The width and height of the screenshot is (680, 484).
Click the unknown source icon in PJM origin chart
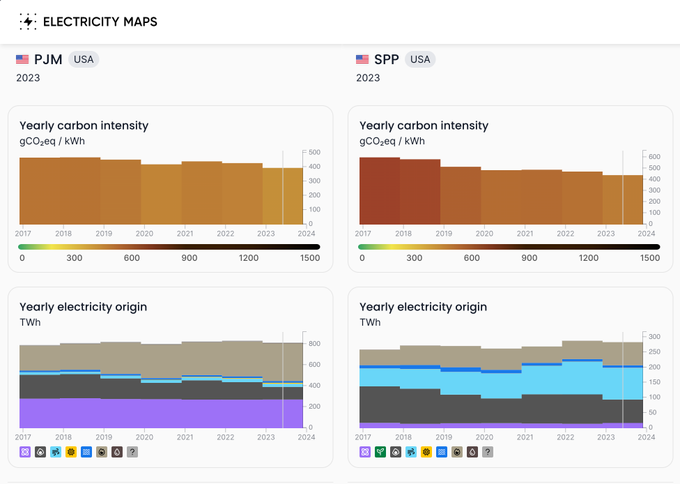pyautogui.click(x=132, y=452)
